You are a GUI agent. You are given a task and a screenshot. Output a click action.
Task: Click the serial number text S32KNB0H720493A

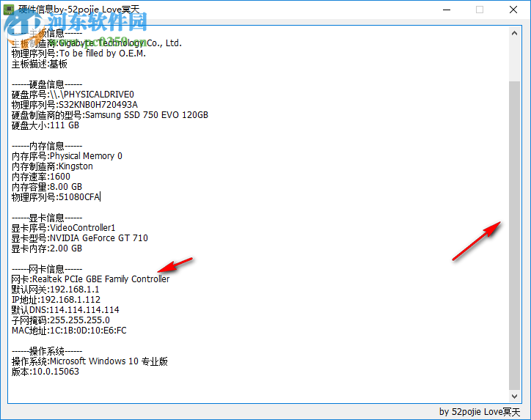(x=98, y=105)
